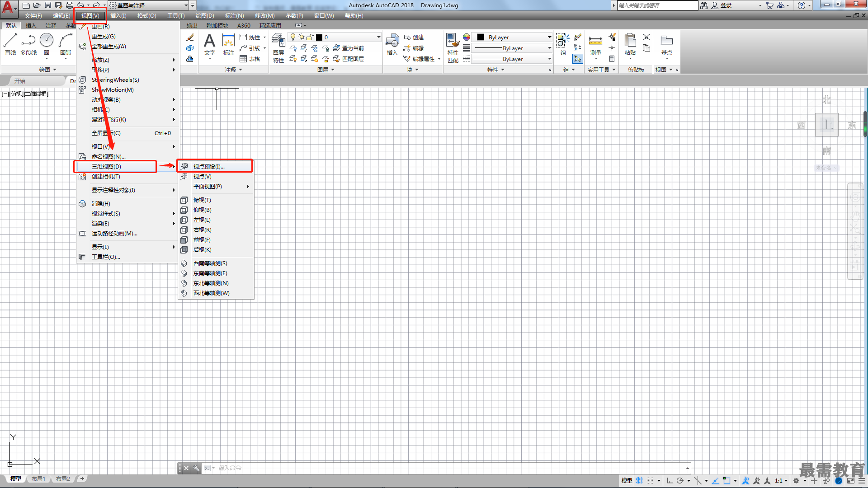Open the layer name dropdown showing 0
This screenshot has width=868, height=488.
point(335,37)
